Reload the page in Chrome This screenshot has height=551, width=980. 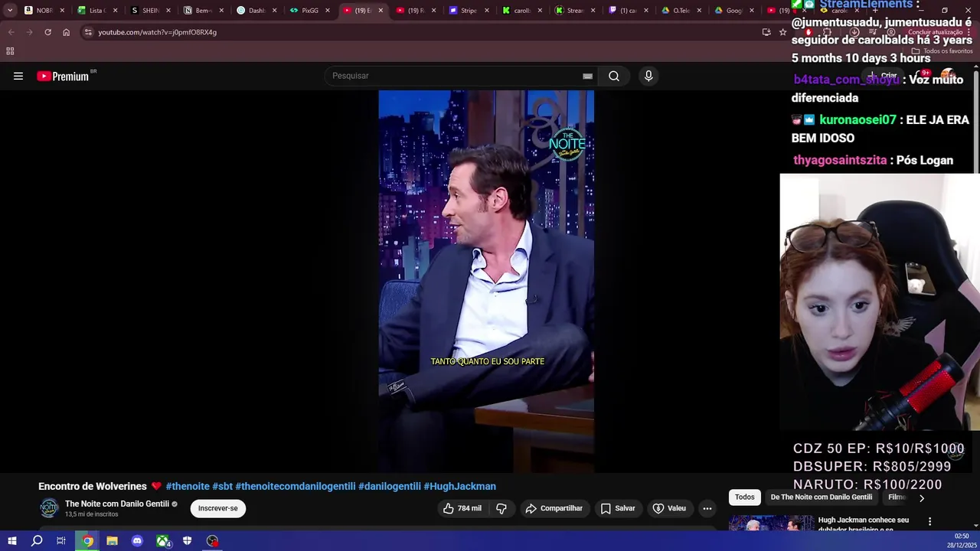pos(47,32)
